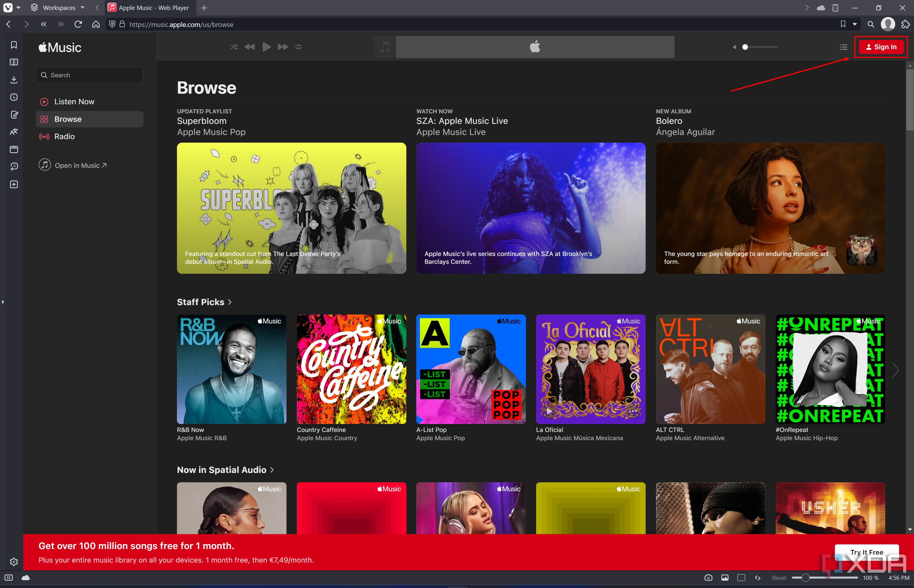Click the shuffle playback icon

(x=234, y=47)
